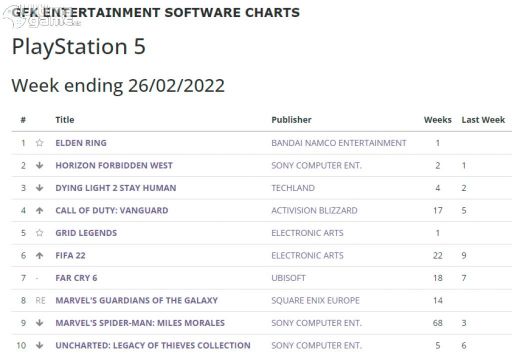Viewport: 512px width, 360px height.
Task: Click the new-entry star icon beside Elden Ring
Action: 39,143
